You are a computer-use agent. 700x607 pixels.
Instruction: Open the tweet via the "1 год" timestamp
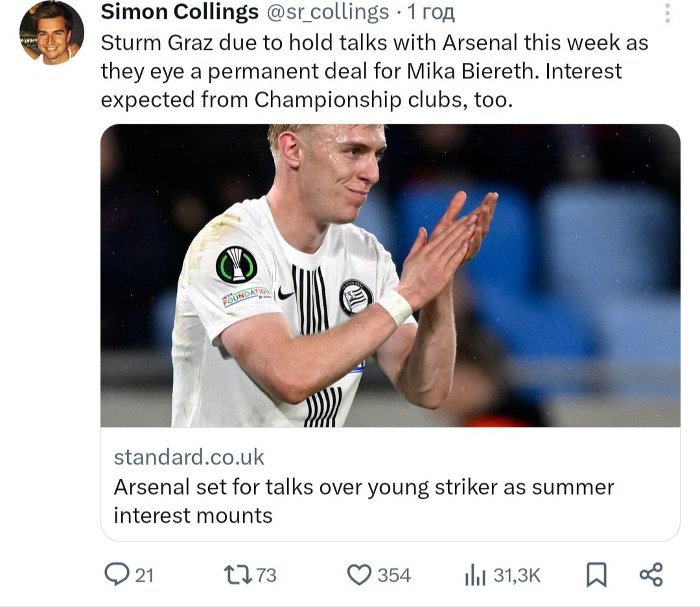click(431, 12)
